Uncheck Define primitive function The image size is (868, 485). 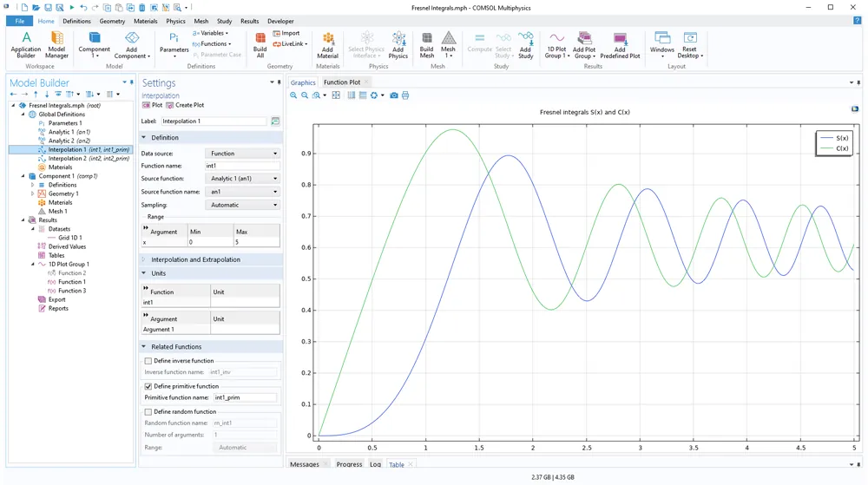coord(148,386)
